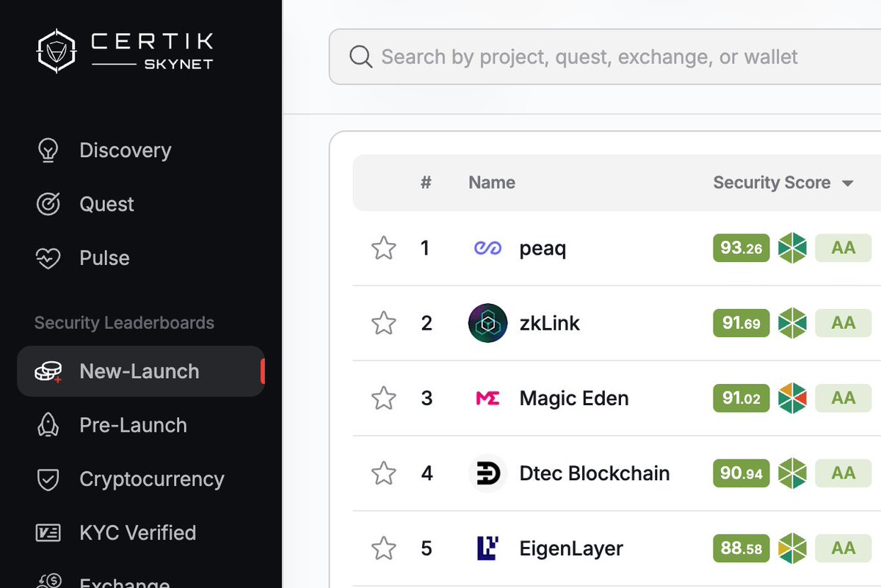The width and height of the screenshot is (881, 588).
Task: Click the hexagon score icon for zkLink
Action: pyautogui.click(x=792, y=323)
